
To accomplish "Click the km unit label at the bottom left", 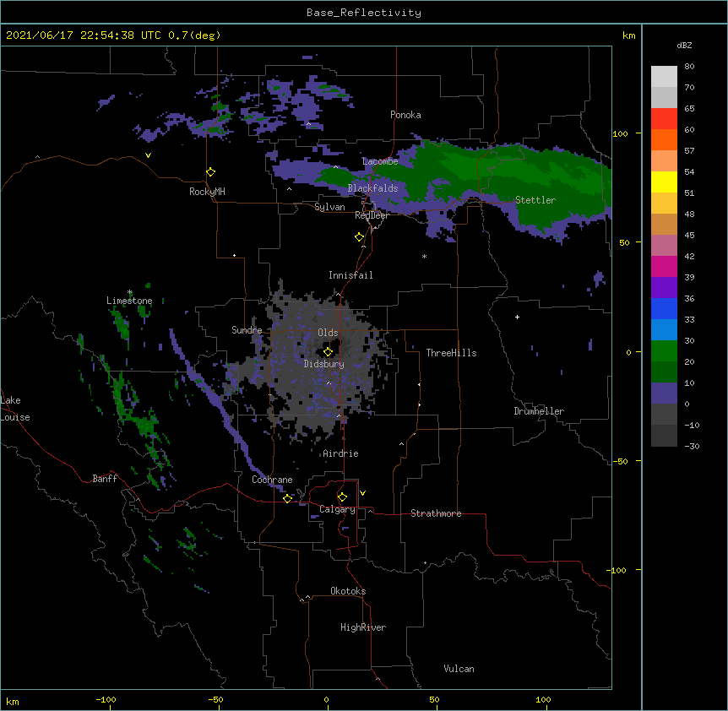I will 13,701.
